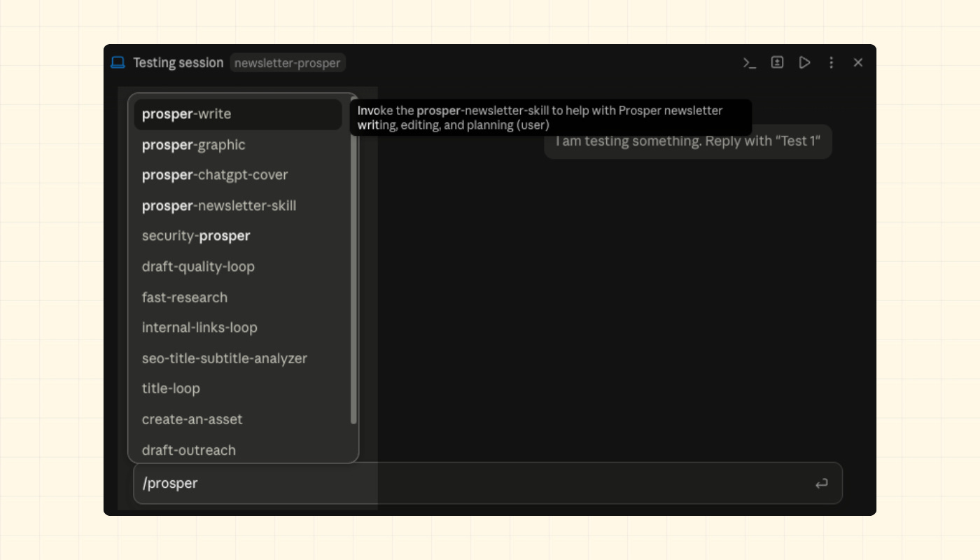Select draft-quality-loop command

pyautogui.click(x=238, y=267)
